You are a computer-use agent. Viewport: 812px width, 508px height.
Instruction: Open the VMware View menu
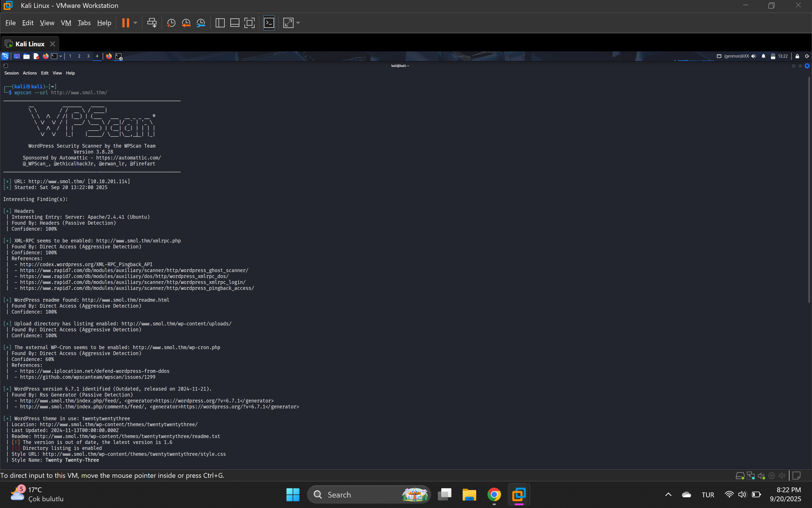coord(47,23)
